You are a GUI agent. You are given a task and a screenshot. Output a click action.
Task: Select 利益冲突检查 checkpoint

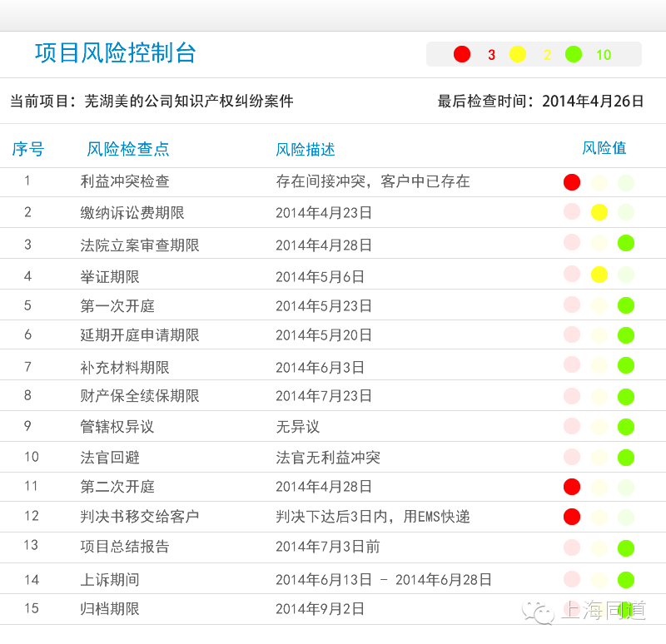click(125, 181)
